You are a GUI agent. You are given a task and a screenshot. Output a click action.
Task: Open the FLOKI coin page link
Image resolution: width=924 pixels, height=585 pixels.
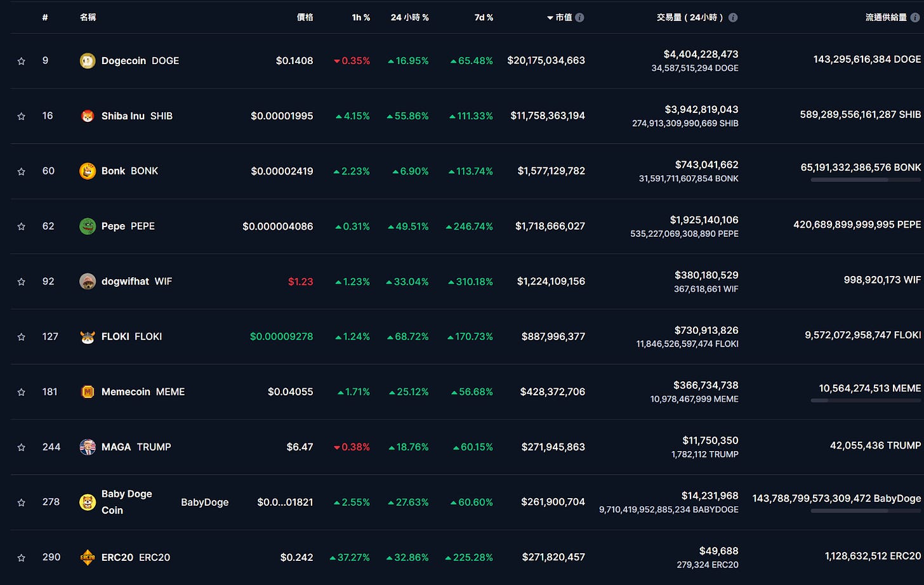coord(132,337)
